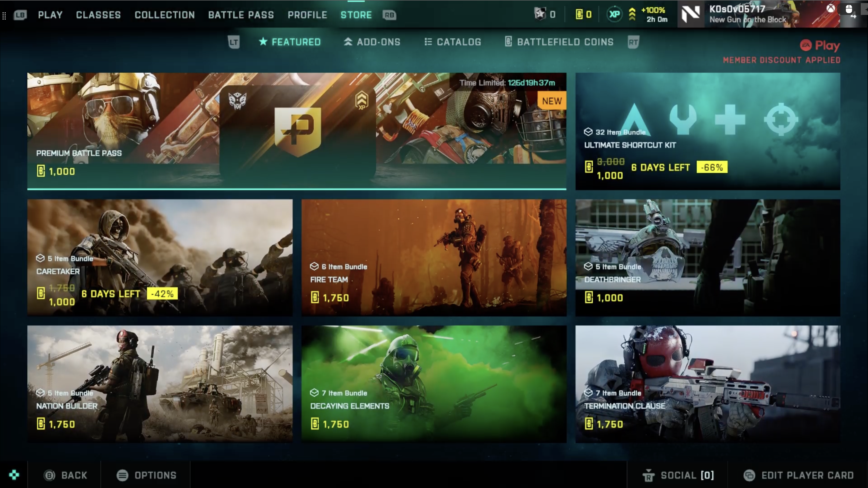Click the LB bumper icon
The height and width of the screenshot is (488, 868).
pyautogui.click(x=20, y=15)
